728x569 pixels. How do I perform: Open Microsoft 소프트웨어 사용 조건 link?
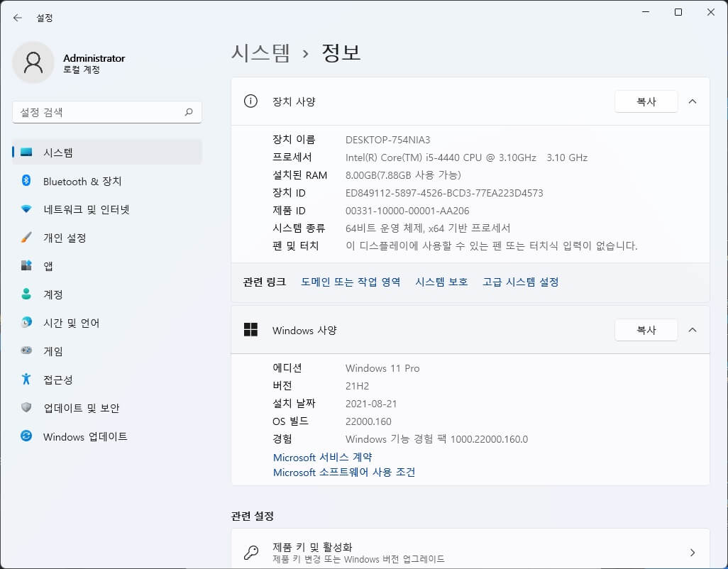[x=344, y=472]
